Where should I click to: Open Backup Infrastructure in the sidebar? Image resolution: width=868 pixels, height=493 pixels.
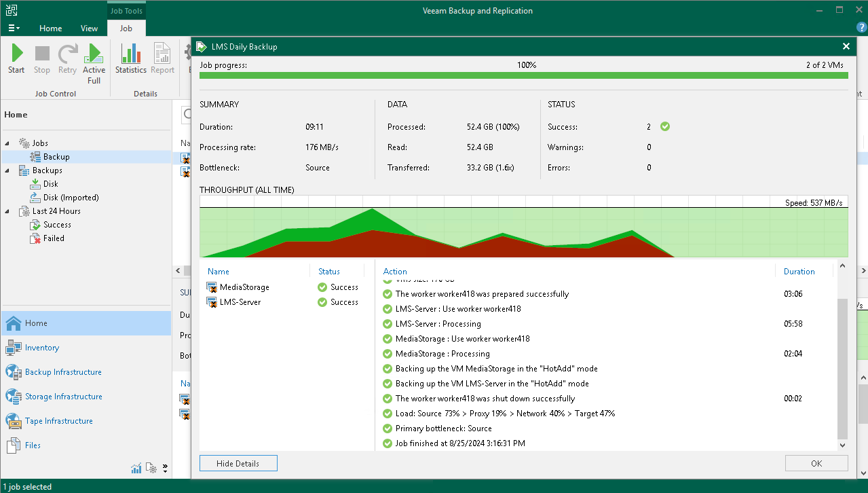click(86, 372)
